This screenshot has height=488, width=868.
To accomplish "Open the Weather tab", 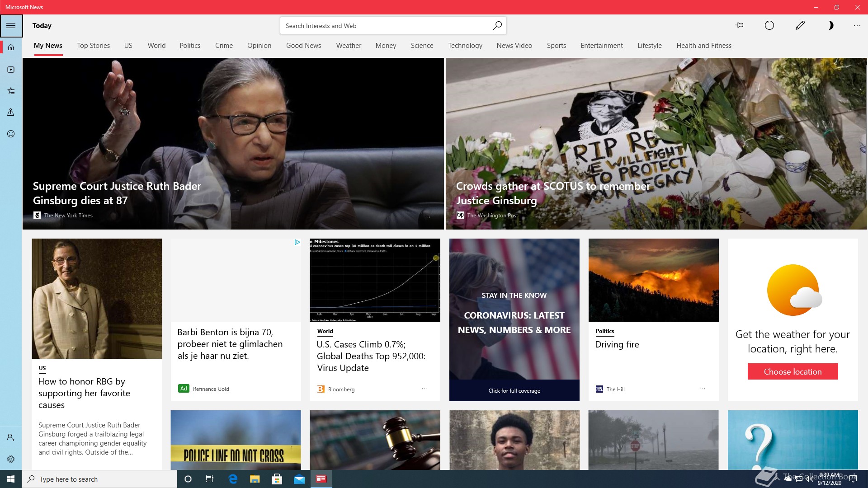I will click(x=349, y=46).
